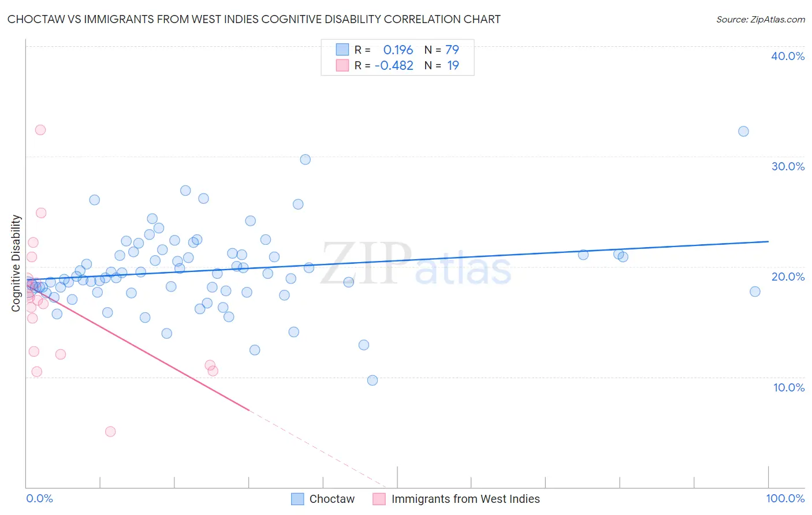
Task: Click the highest pink data point near 32%
Action: tap(40, 130)
